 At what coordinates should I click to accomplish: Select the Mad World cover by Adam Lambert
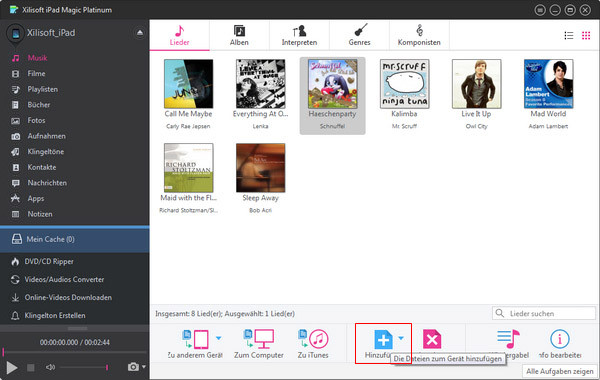point(548,84)
